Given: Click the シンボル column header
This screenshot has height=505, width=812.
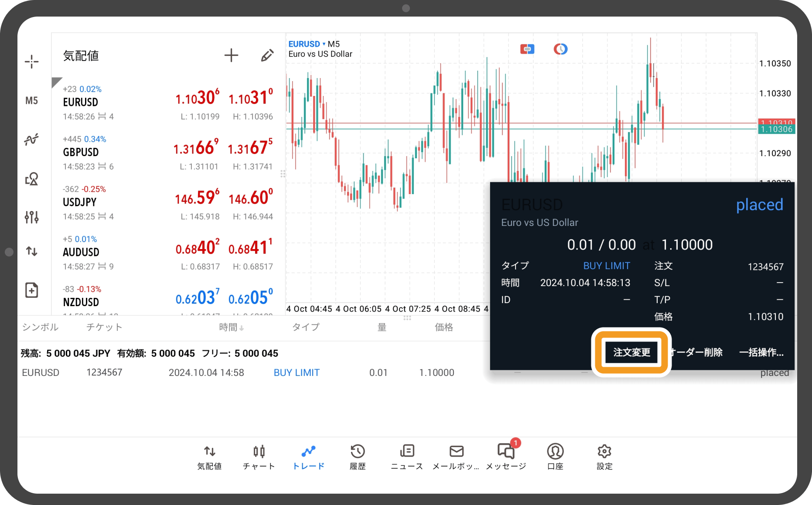Looking at the screenshot, I should (x=40, y=327).
